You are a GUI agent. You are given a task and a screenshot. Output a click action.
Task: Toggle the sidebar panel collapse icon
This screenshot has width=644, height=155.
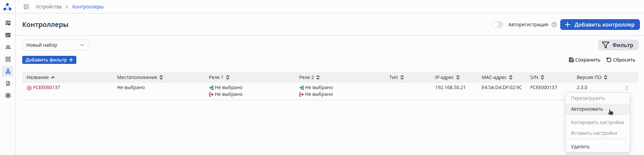point(26,7)
